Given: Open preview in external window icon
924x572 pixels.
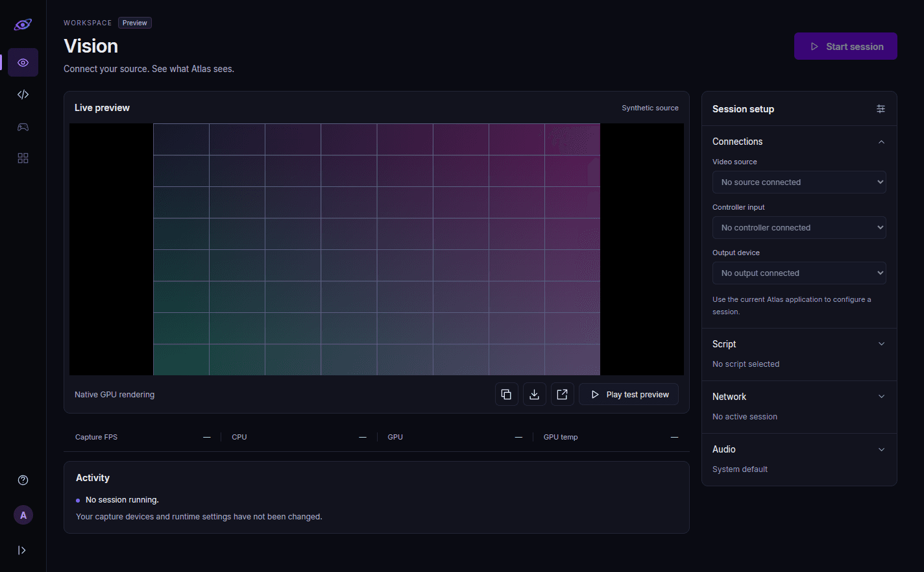Looking at the screenshot, I should 562,394.
